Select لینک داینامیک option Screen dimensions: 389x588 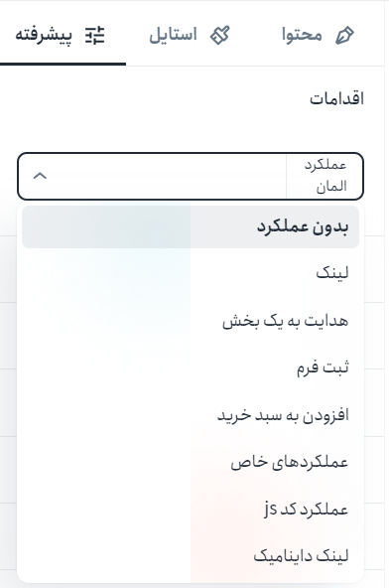pyautogui.click(x=191, y=556)
